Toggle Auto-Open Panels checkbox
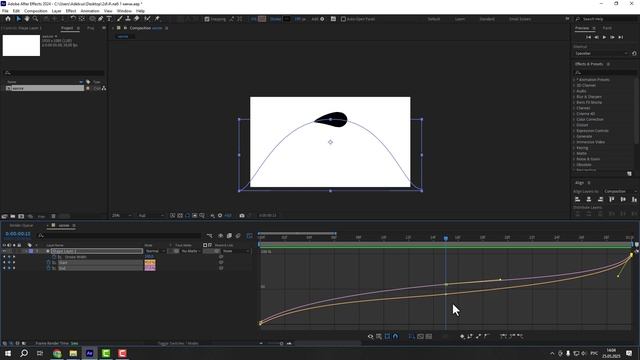This screenshot has width=640, height=360. tap(343, 19)
